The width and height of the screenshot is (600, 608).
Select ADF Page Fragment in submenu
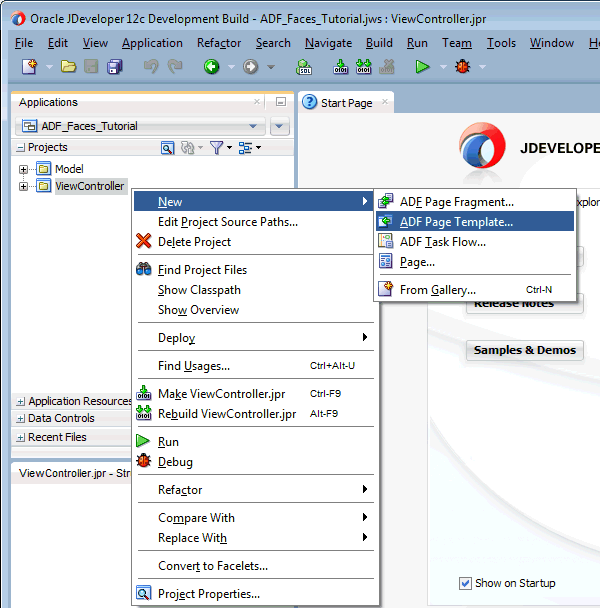pos(475,202)
